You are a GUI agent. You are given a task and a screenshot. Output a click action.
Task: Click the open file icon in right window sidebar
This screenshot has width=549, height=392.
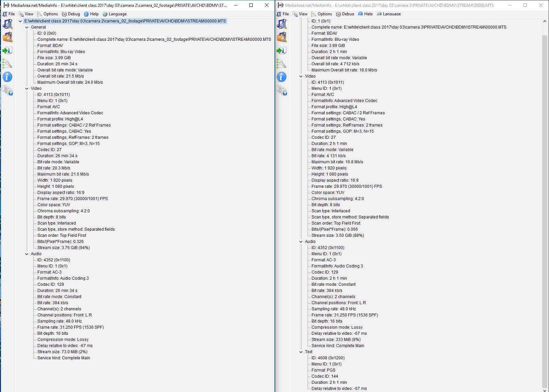(282, 24)
